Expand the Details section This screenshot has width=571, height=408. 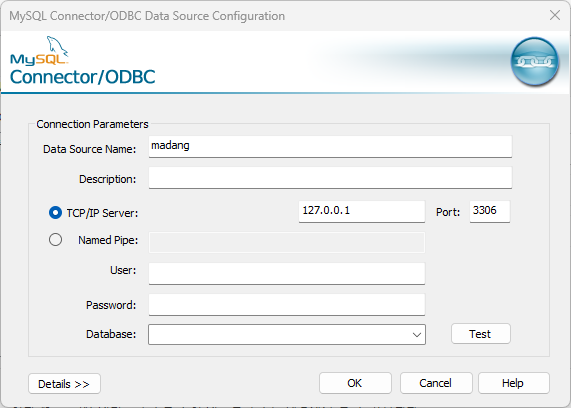(64, 384)
